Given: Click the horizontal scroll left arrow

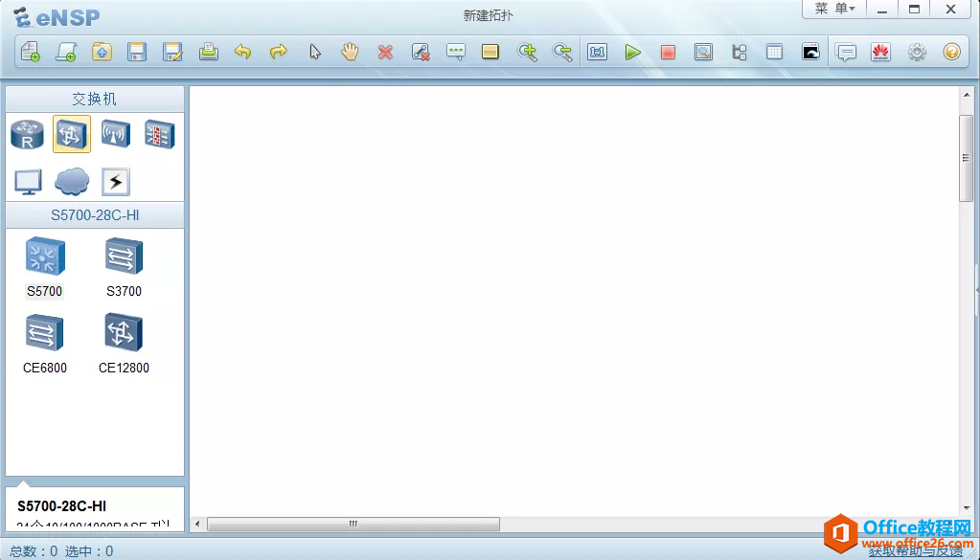Looking at the screenshot, I should [197, 524].
